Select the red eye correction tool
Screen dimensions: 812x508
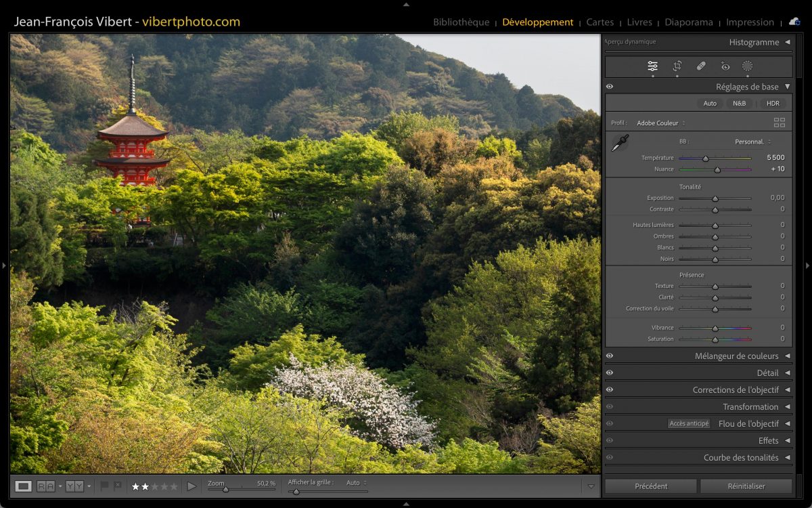[725, 66]
